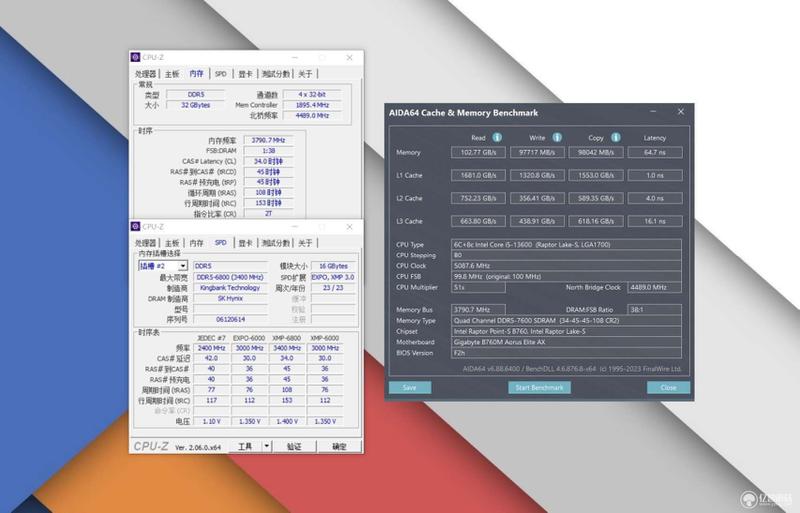Screen dimensions: 800x513
Task: Click the CPU-Z logo icon of the SPD window
Action: coord(135,226)
